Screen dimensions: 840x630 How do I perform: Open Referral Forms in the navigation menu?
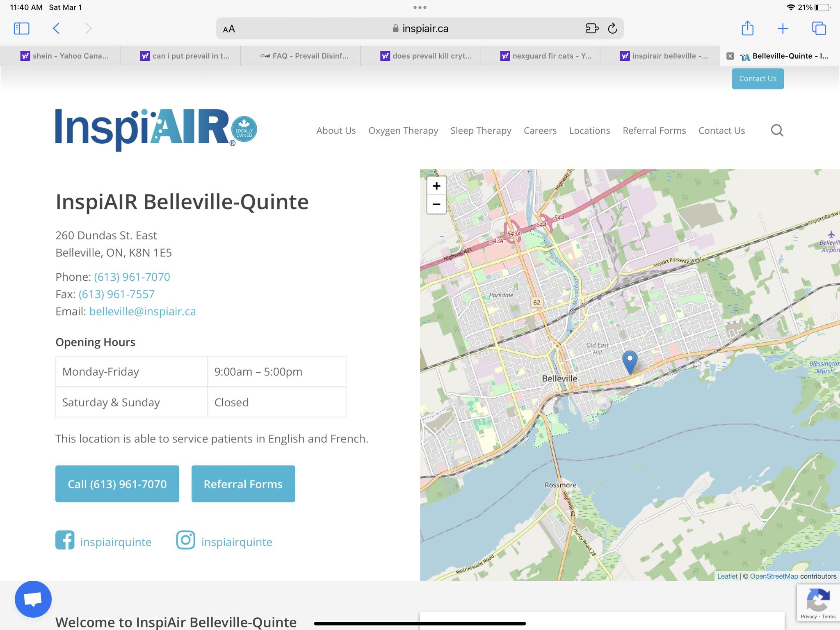coord(654,131)
